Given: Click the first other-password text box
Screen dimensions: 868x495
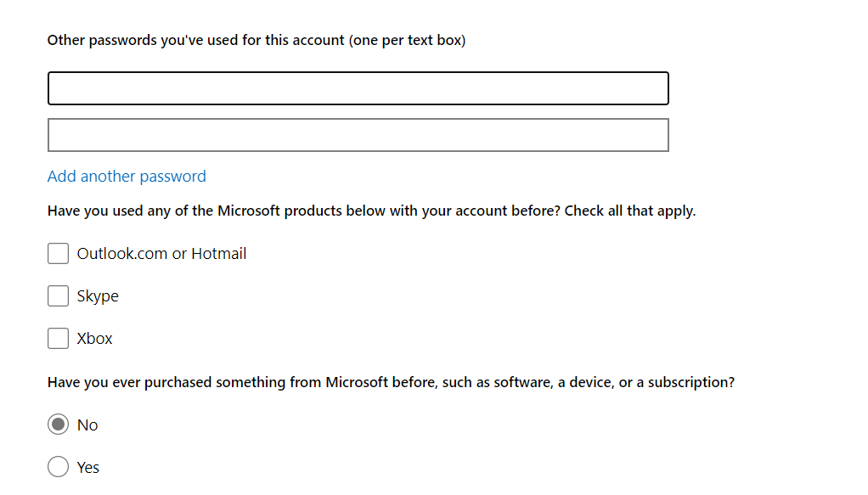Looking at the screenshot, I should click(358, 88).
